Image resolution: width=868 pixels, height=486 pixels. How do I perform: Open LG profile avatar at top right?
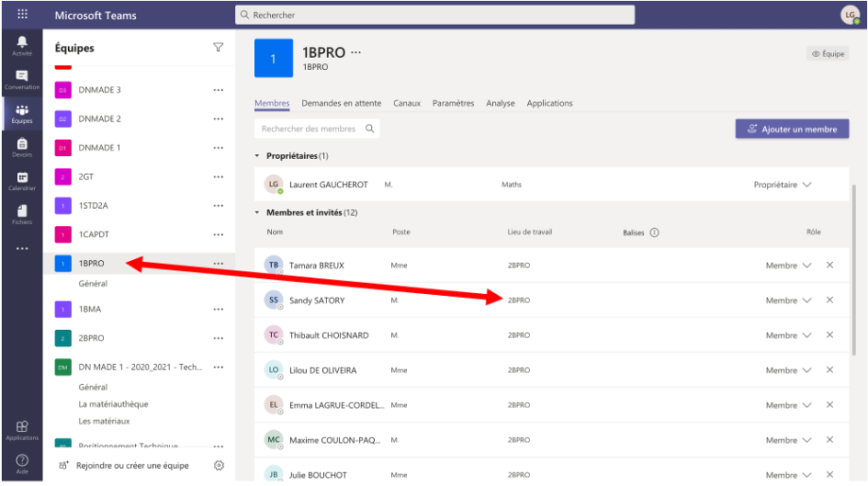[x=851, y=15]
